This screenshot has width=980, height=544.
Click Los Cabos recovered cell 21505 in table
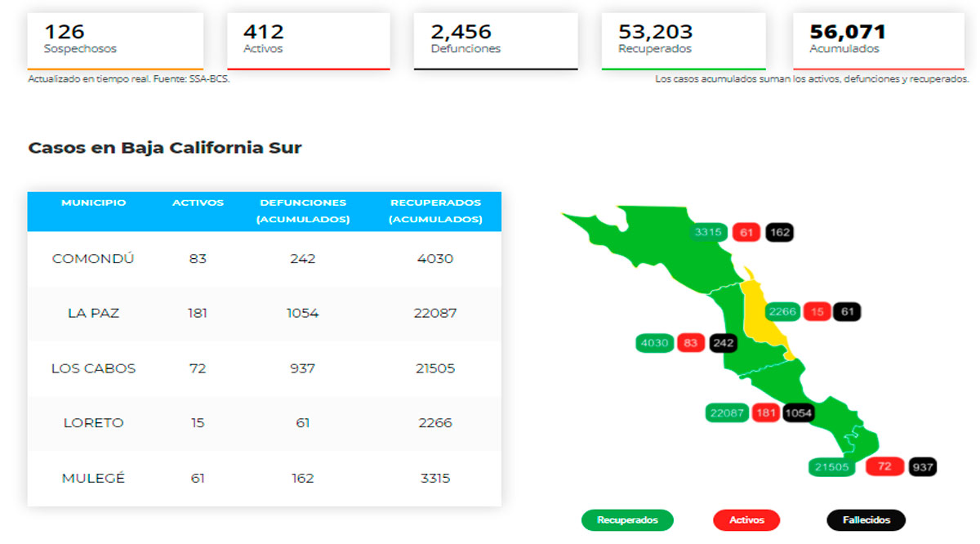click(435, 368)
